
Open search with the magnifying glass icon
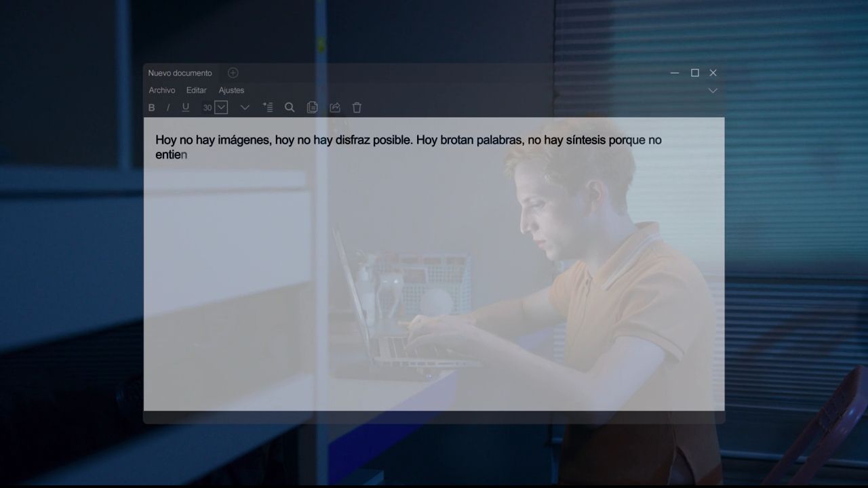tap(290, 107)
